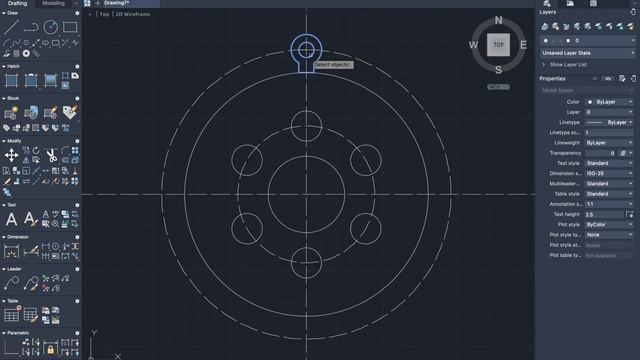Open the Edit Block tool
This screenshot has height=360, width=640.
coord(50,112)
